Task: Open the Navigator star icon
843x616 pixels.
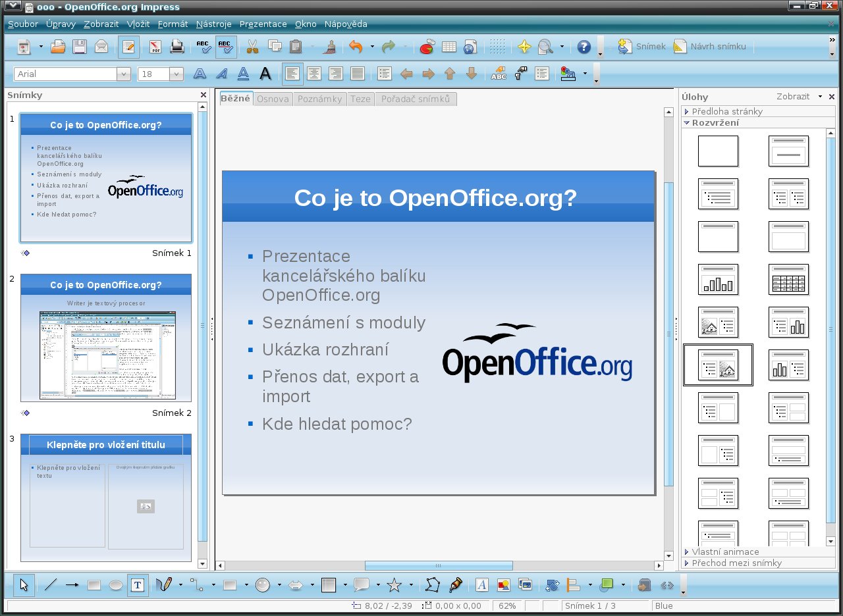Action: tap(524, 47)
